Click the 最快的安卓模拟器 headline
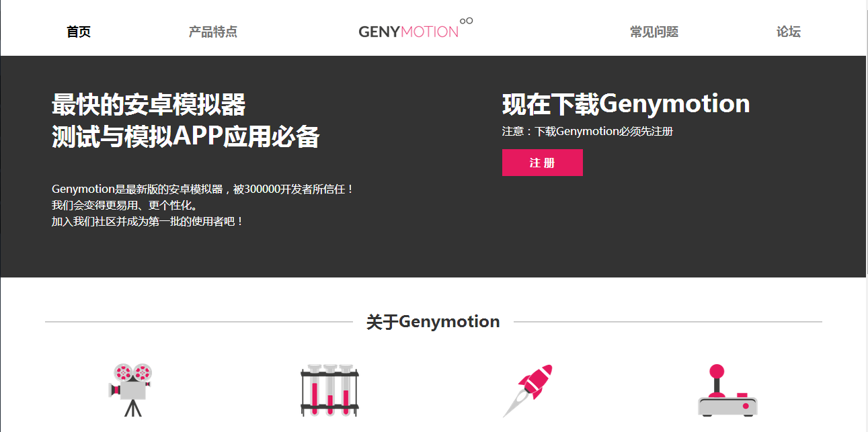868x432 pixels. [x=149, y=105]
